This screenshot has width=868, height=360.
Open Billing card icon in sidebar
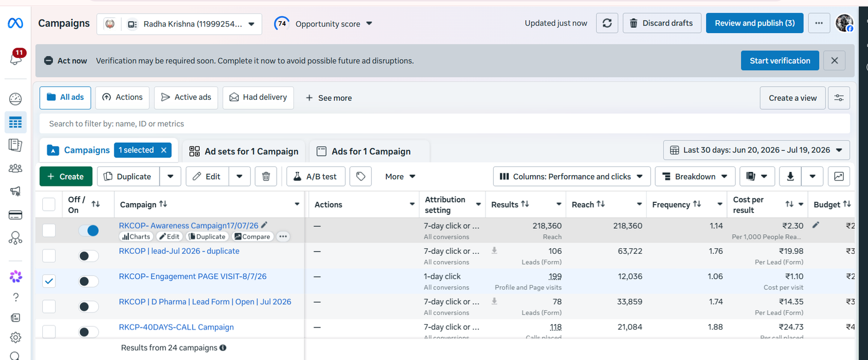tap(15, 215)
